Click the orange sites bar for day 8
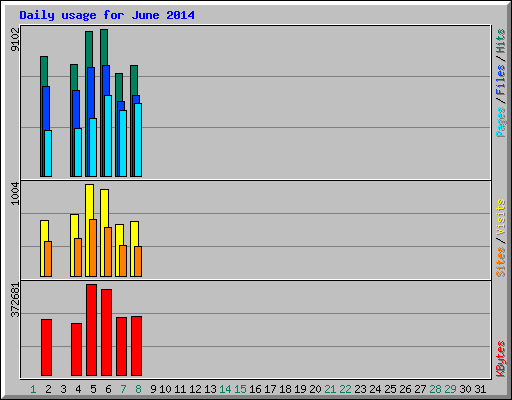512x400 pixels. pos(138,261)
